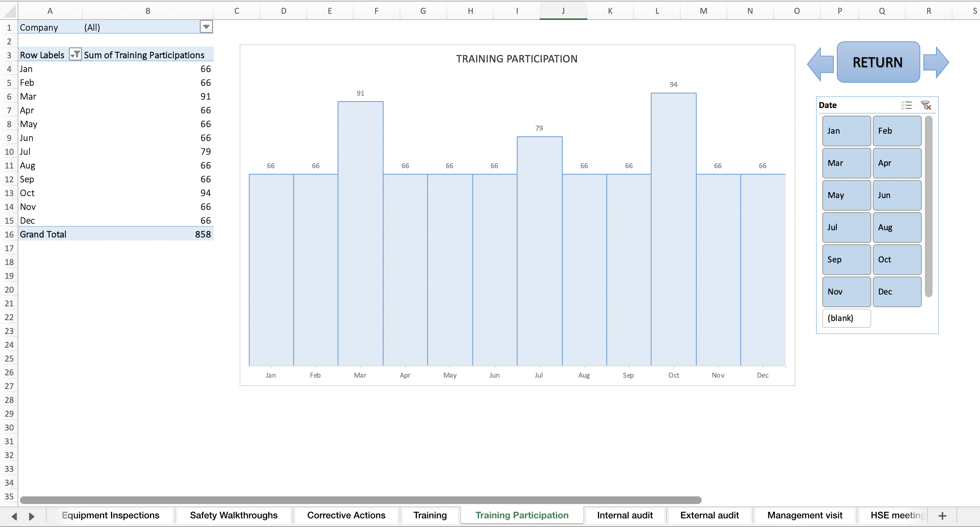Open the Safety Walkthroughs sheet tab

click(234, 516)
